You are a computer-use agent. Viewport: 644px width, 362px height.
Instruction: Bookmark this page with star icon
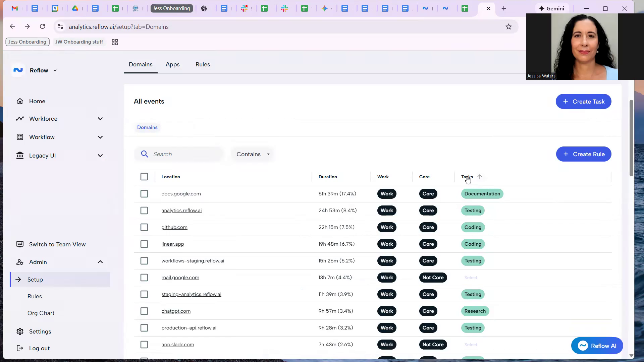[x=508, y=27]
